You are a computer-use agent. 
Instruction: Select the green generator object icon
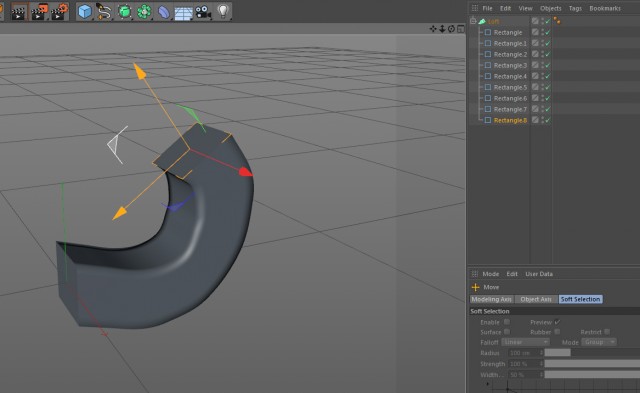point(124,11)
